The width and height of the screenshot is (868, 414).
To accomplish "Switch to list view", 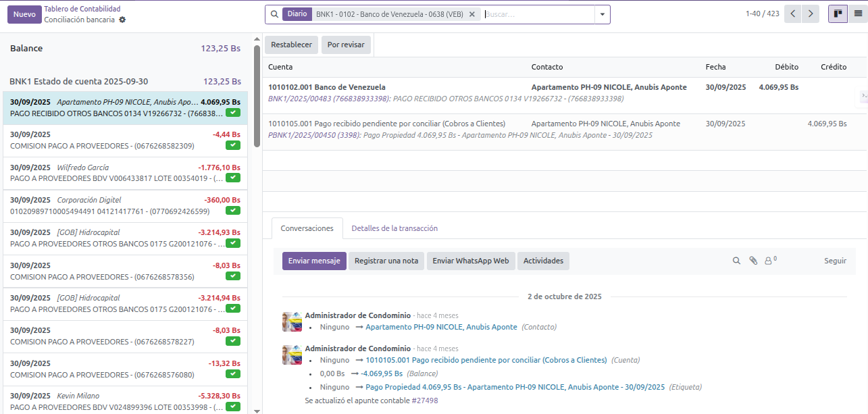I will [858, 14].
